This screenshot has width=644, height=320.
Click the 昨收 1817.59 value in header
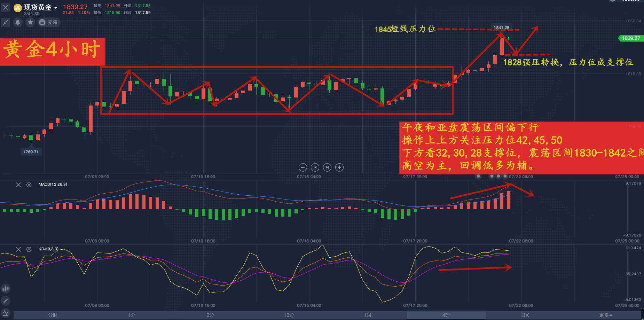pos(143,13)
